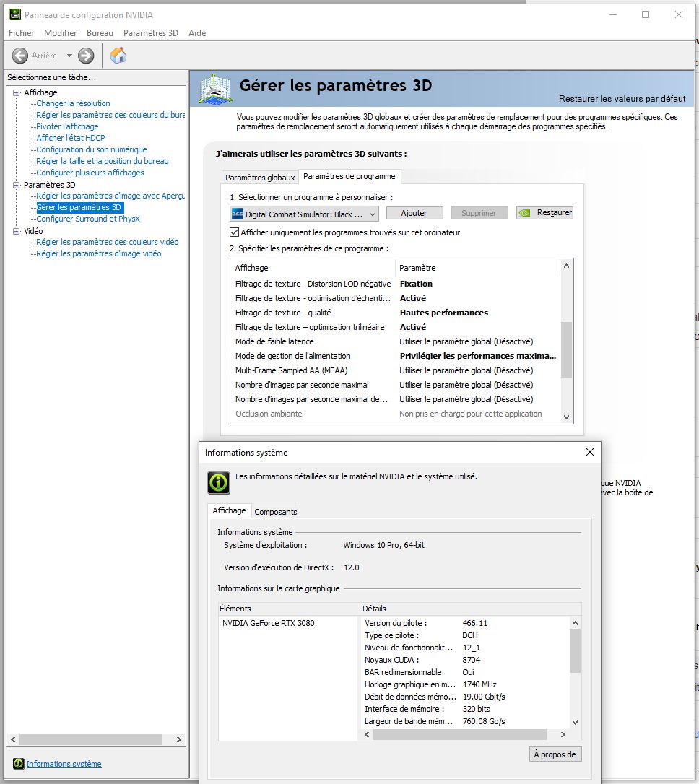The width and height of the screenshot is (699, 784).
Task: Click the Ajouter button
Action: [414, 213]
